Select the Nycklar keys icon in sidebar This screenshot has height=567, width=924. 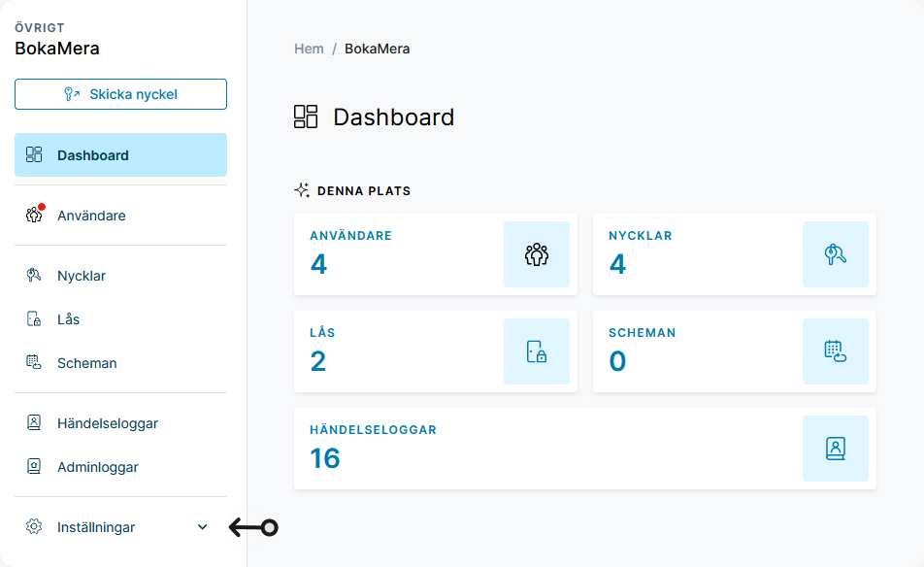[34, 276]
